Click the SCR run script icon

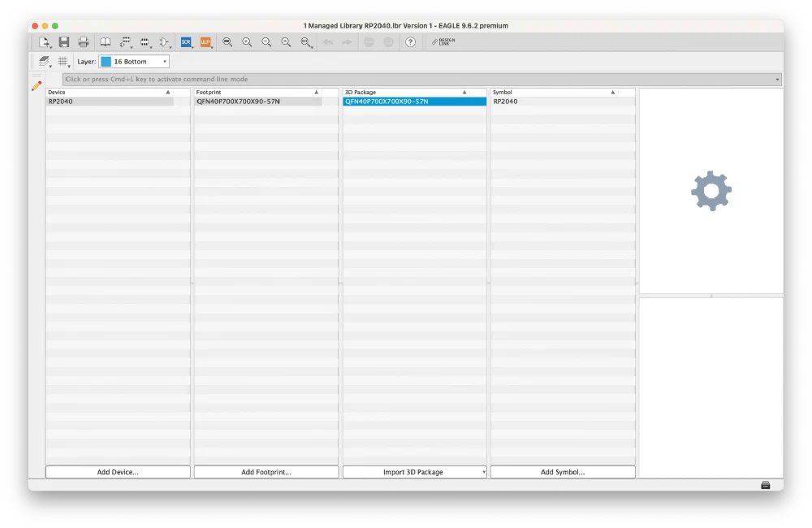click(186, 42)
